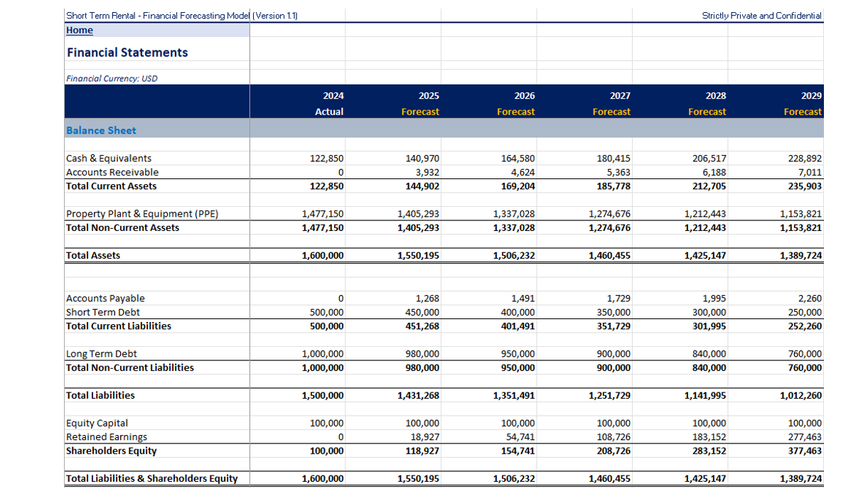The width and height of the screenshot is (868, 489).
Task: Select the Total Current Assets label
Action: [111, 186]
